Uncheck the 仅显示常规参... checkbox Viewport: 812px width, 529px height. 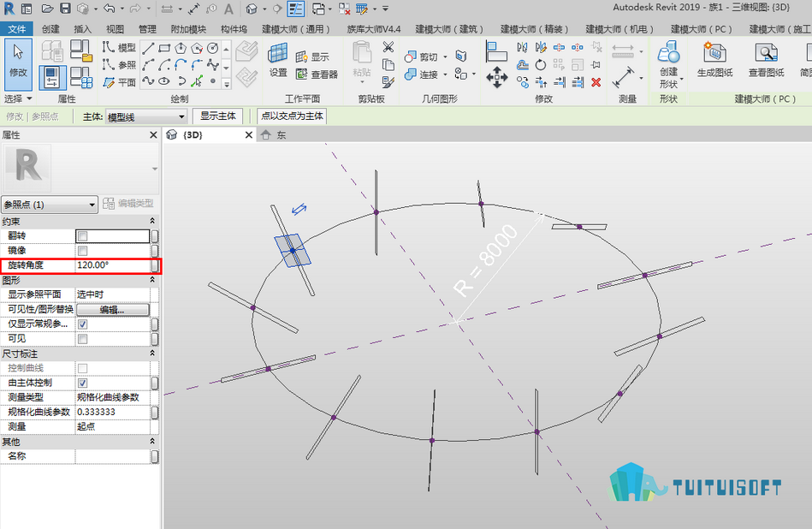coord(82,324)
